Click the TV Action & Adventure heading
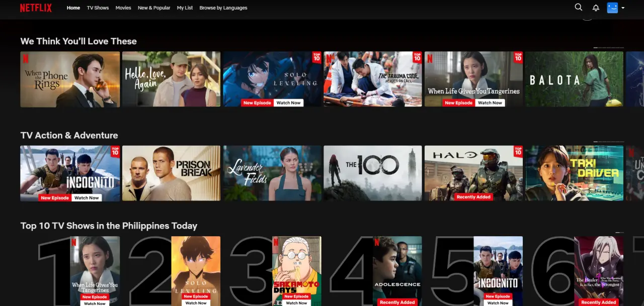The height and width of the screenshot is (306, 644). (69, 135)
